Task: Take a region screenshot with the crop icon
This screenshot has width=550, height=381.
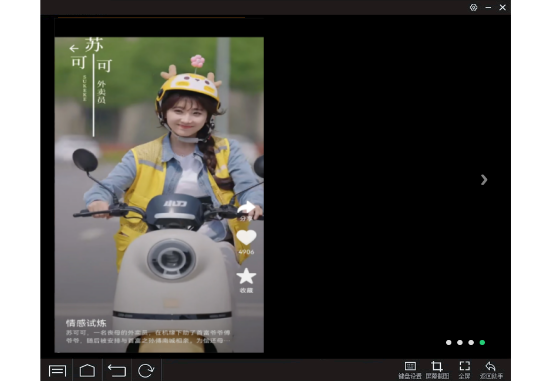Action: (x=437, y=370)
